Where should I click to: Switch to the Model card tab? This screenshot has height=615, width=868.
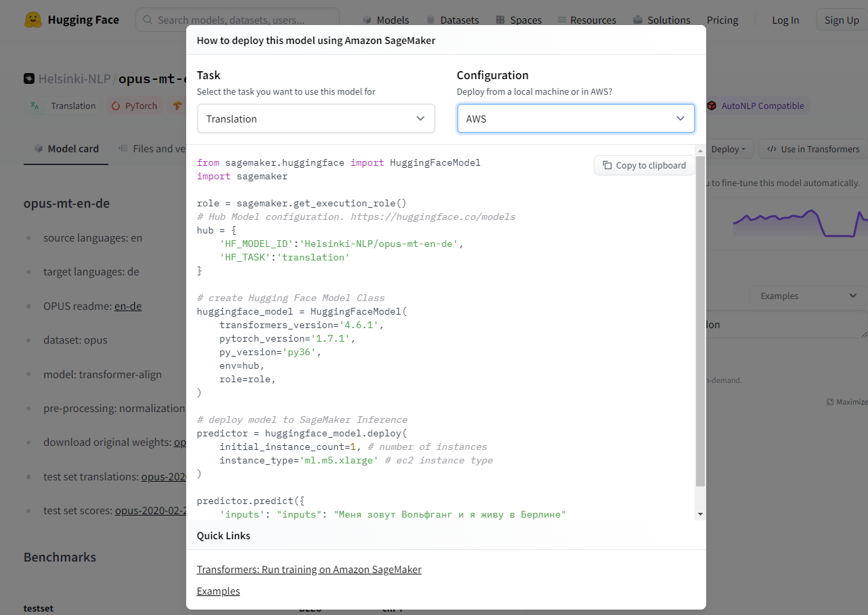point(66,149)
